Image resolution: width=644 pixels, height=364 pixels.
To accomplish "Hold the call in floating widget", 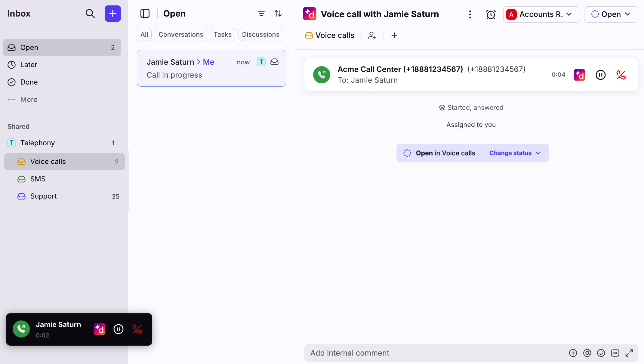I will pos(119,329).
